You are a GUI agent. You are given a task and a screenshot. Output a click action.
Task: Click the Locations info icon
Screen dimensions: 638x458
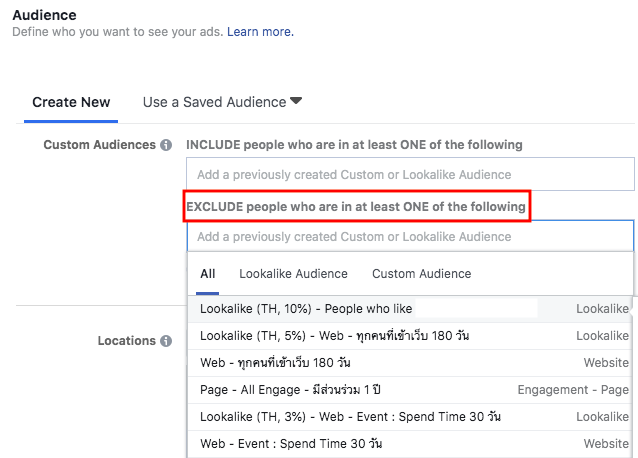tap(166, 341)
